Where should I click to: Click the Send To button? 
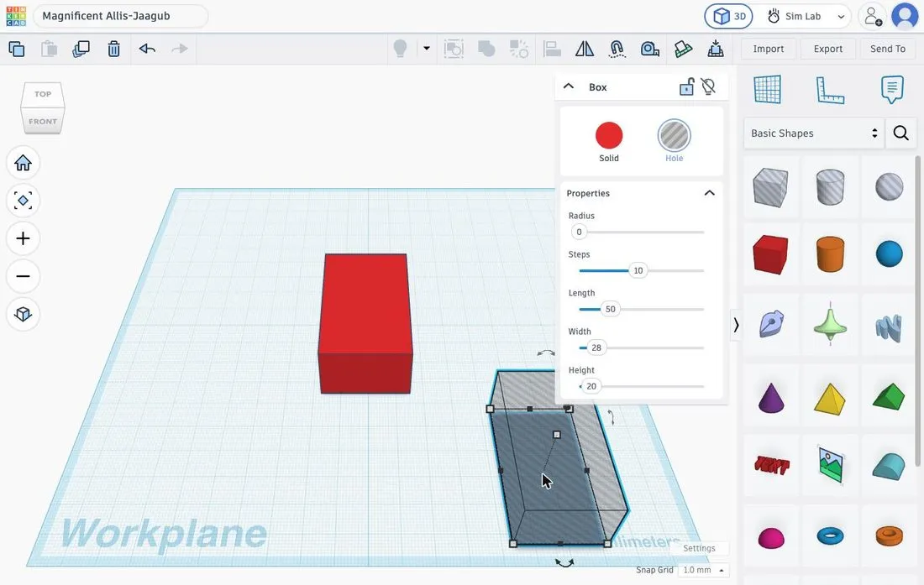[x=888, y=49]
